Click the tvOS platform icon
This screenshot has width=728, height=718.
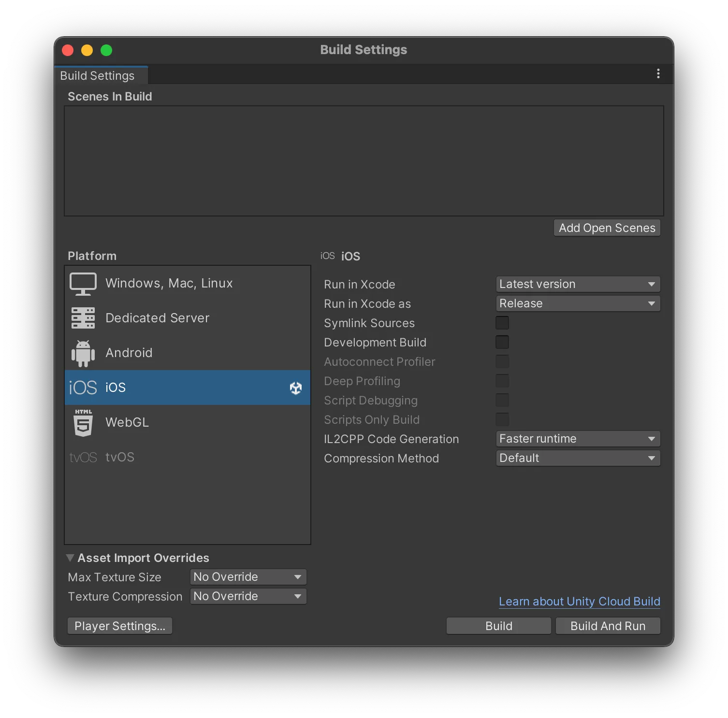click(83, 457)
